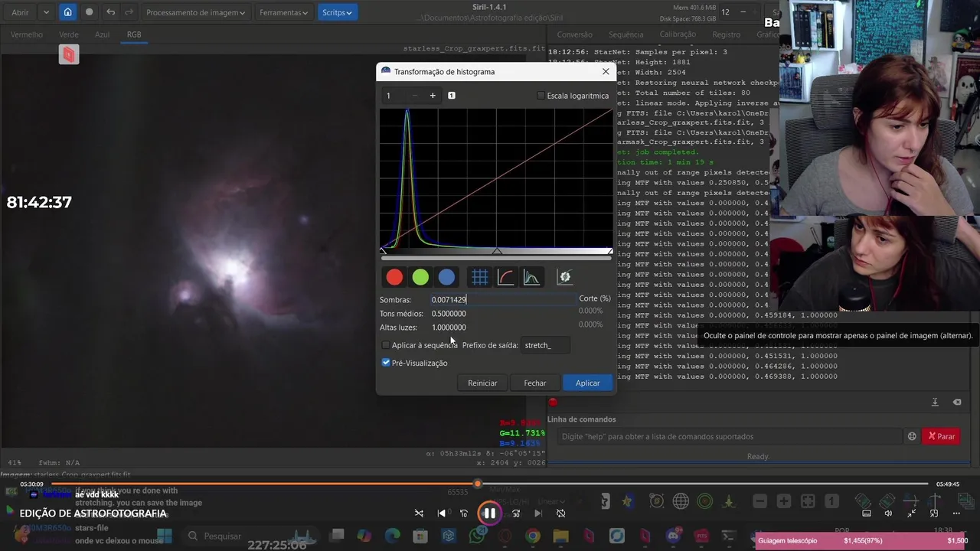Toggle the output histogram display icon
Viewport: 980px width, 551px height.
click(x=531, y=277)
